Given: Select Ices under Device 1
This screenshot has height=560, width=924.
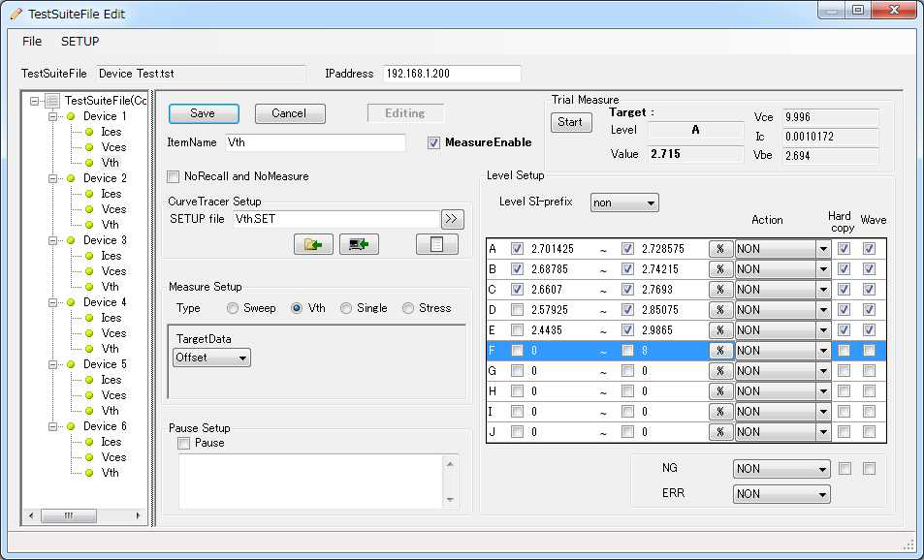Looking at the screenshot, I should (111, 132).
